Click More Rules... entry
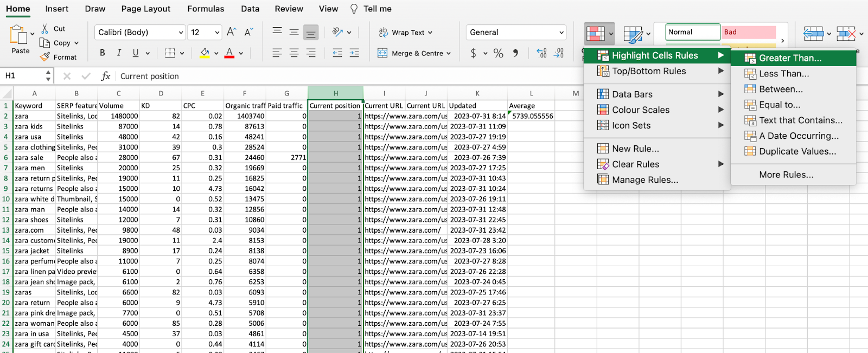 (794, 175)
